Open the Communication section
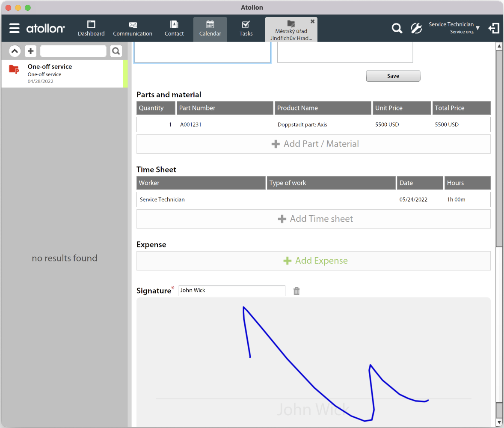 [133, 29]
